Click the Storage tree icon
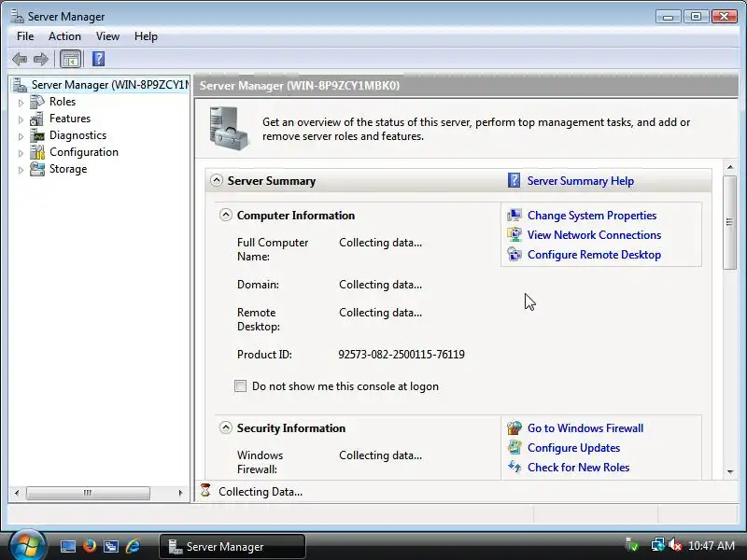The height and width of the screenshot is (560, 747). tap(37, 169)
